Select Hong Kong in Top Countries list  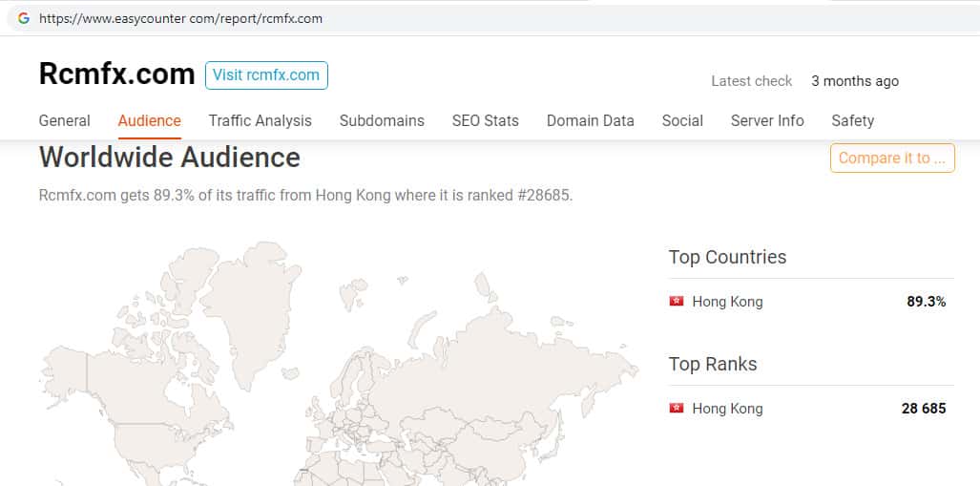click(x=727, y=302)
